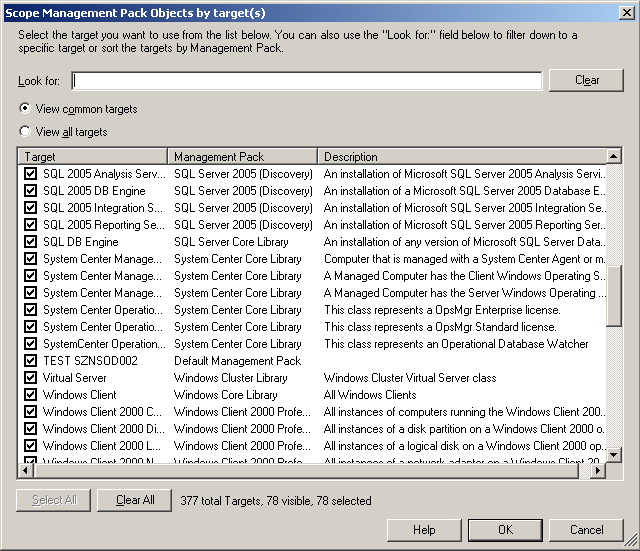Image resolution: width=640 pixels, height=551 pixels.
Task: Select the Windows Cluster Library cell
Action: pos(231,378)
